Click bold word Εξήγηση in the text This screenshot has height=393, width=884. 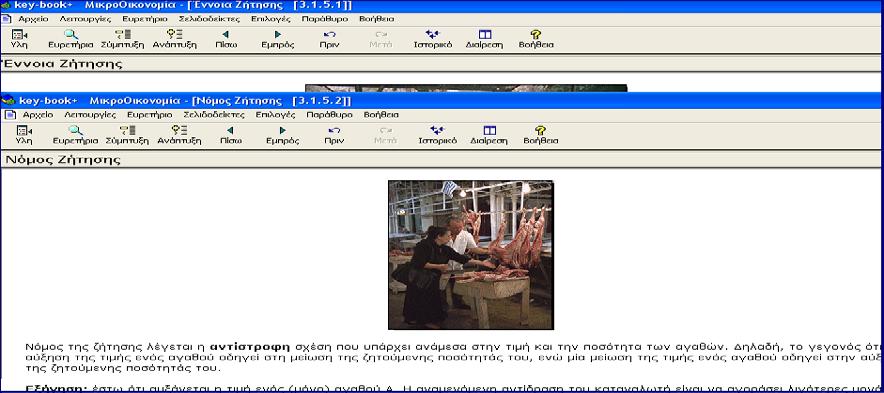pyautogui.click(x=56, y=388)
